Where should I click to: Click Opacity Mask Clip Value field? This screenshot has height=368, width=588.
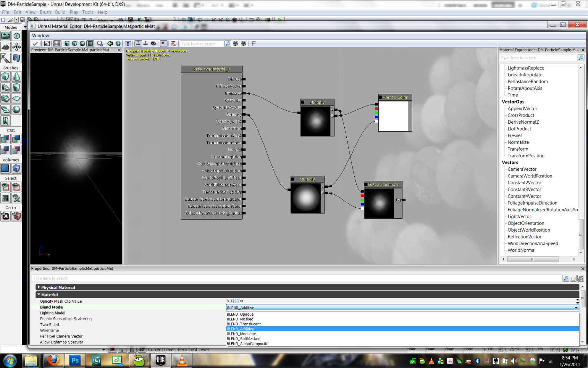pyautogui.click(x=401, y=301)
